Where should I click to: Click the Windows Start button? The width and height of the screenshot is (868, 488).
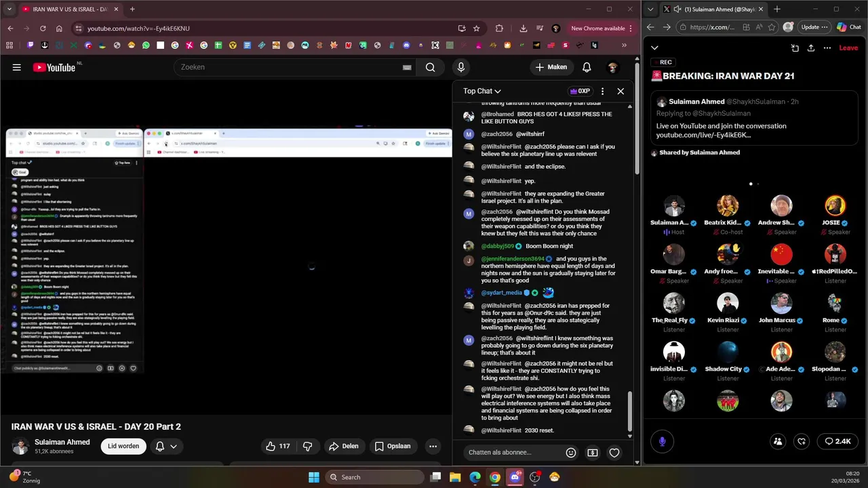pos(314,477)
